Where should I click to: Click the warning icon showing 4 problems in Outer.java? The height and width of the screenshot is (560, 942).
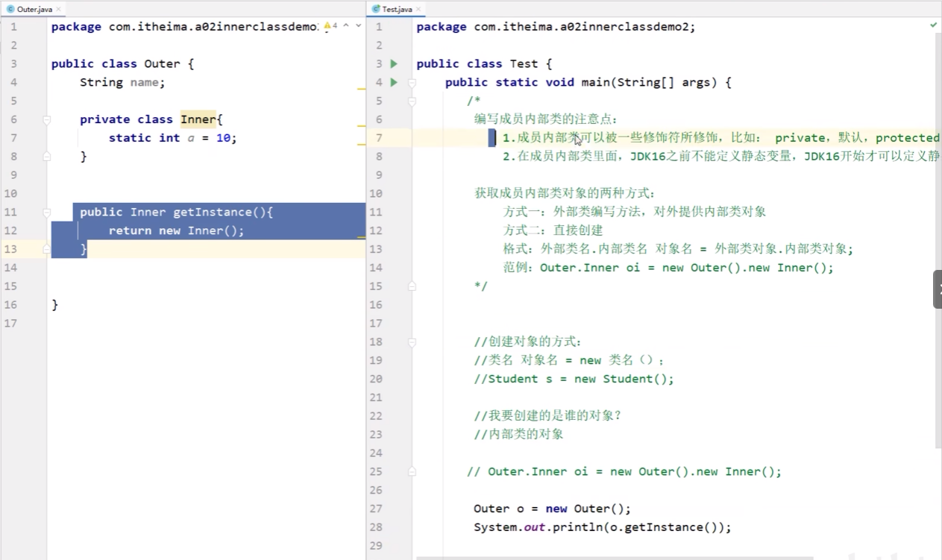[327, 25]
